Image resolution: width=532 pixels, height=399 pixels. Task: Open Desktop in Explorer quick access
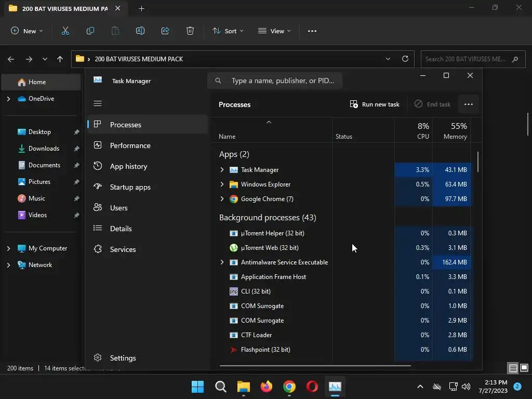[x=41, y=132]
